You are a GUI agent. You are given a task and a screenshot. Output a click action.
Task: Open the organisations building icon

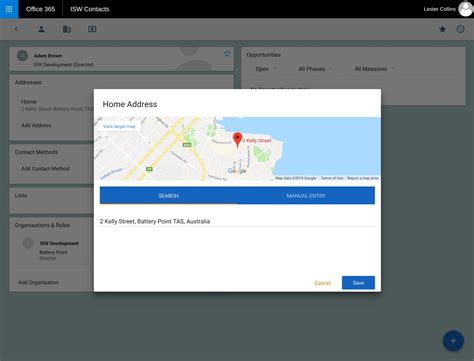click(x=67, y=29)
